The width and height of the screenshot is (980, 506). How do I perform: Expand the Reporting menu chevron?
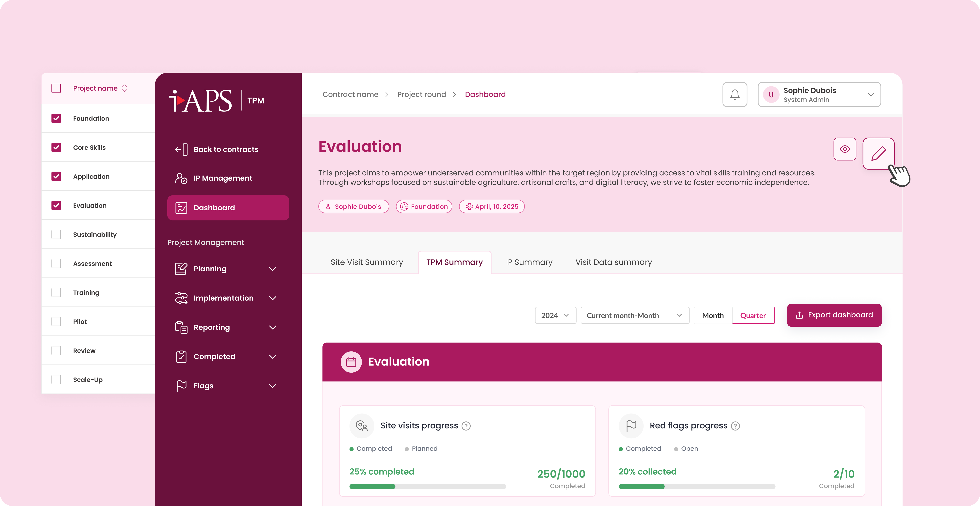272,328
